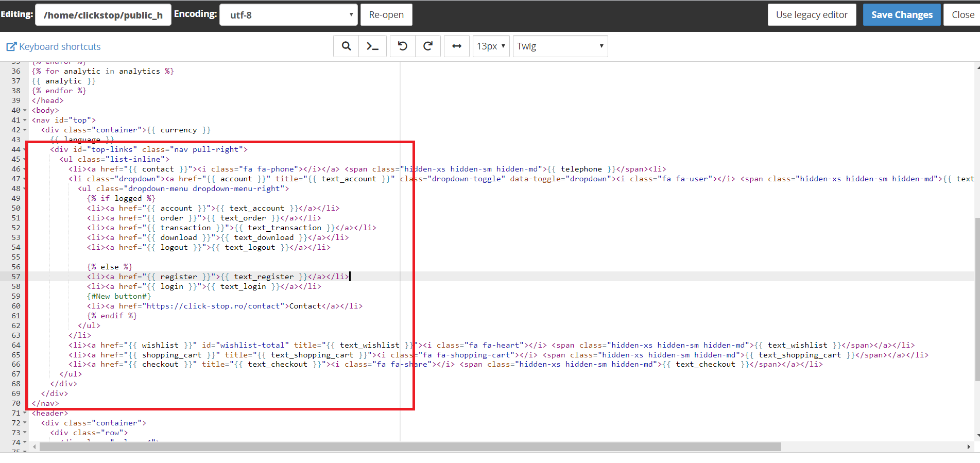Click the text "{% if logged %}"
The width and height of the screenshot is (980, 463).
pos(121,198)
